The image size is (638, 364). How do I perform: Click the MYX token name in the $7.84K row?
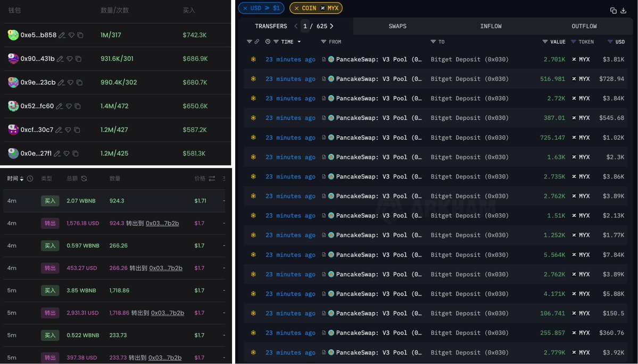[584, 255]
